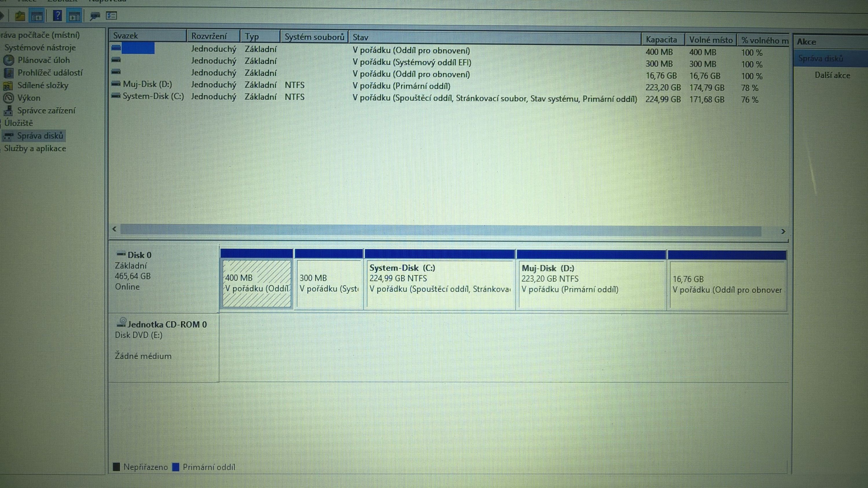Open Správce zařízení in the sidebar
This screenshot has height=488, width=868.
(x=46, y=110)
